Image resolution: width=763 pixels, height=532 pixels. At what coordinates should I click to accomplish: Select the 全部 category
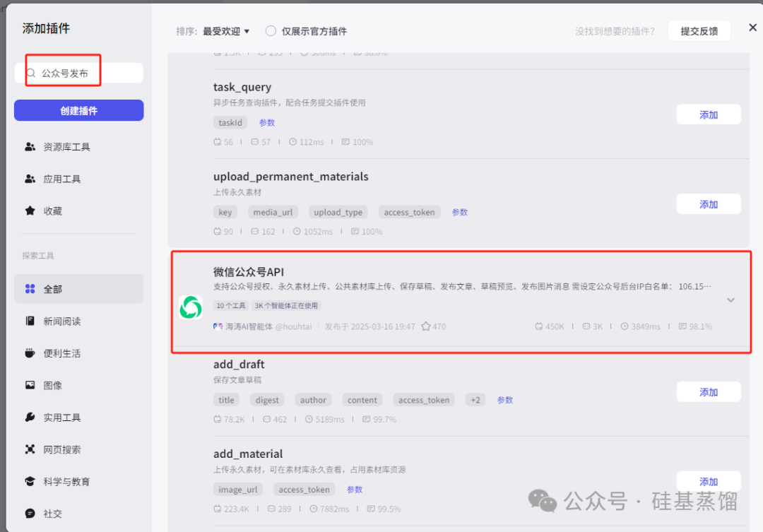click(x=79, y=289)
